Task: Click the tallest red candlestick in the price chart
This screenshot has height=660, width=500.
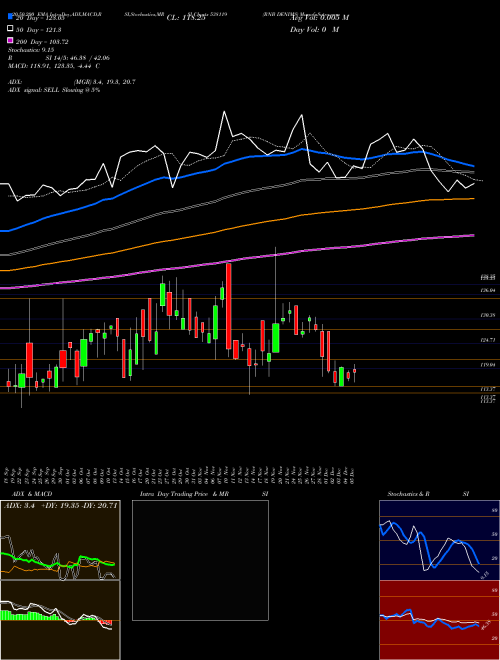Action: (229, 306)
